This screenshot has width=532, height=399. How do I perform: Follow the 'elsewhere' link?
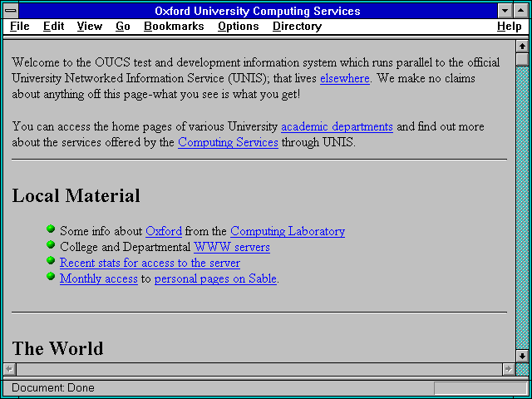click(x=345, y=79)
